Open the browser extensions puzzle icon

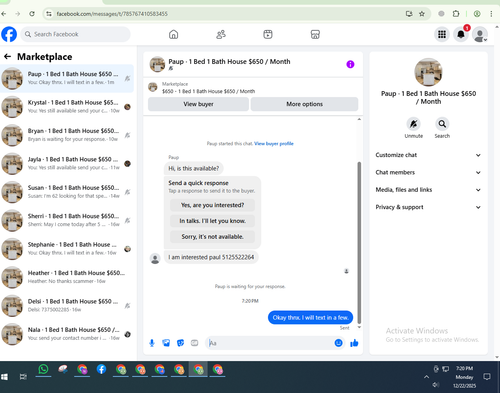point(456,14)
